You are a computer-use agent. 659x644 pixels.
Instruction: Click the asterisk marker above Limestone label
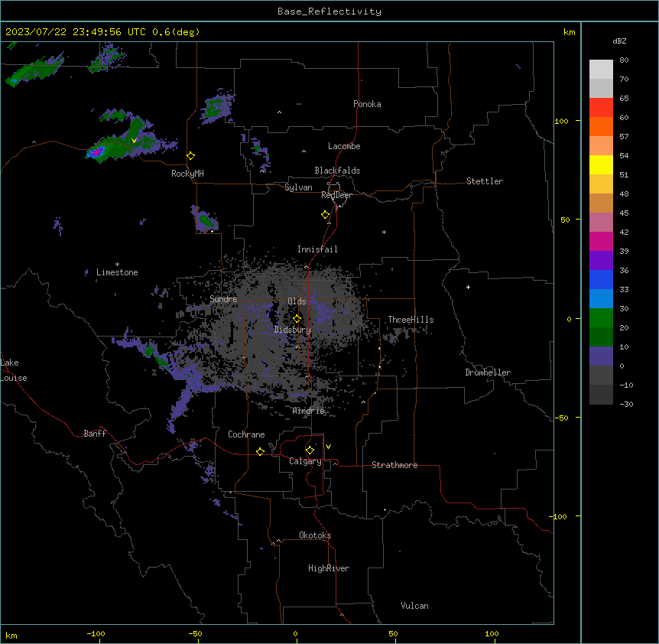pyautogui.click(x=117, y=265)
